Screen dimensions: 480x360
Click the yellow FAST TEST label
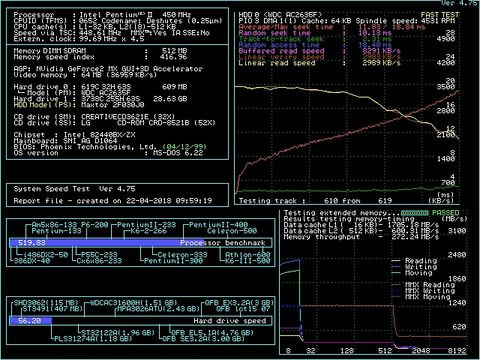pos(440,15)
